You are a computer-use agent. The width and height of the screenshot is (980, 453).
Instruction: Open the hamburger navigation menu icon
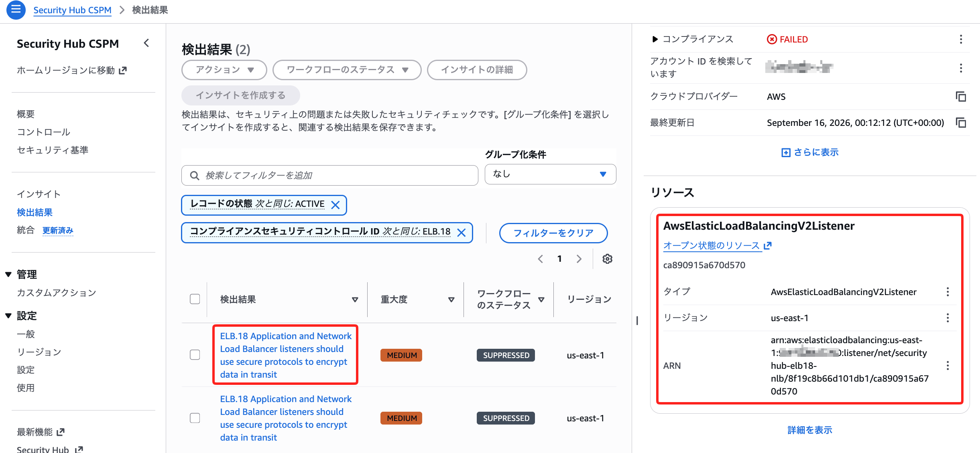click(x=16, y=10)
